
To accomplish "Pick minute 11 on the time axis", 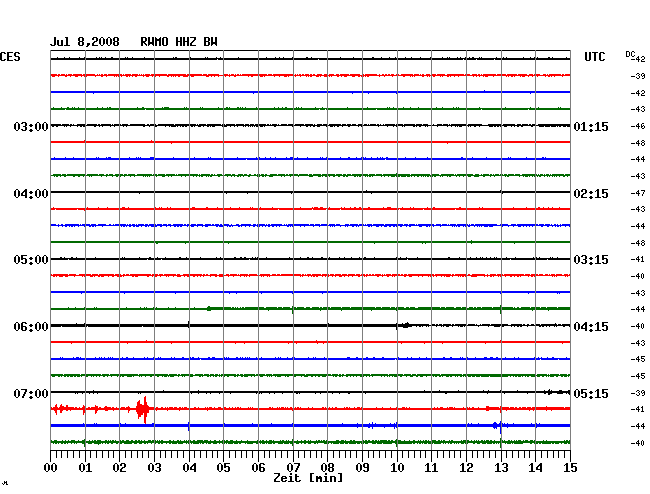I will [x=431, y=468].
